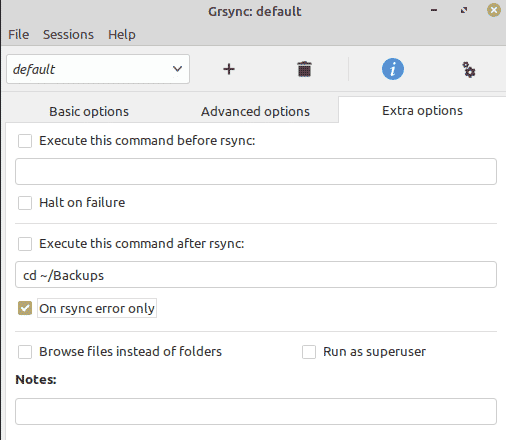Switch to the Basic options tab
Image resolution: width=506 pixels, height=440 pixels.
[x=89, y=111]
